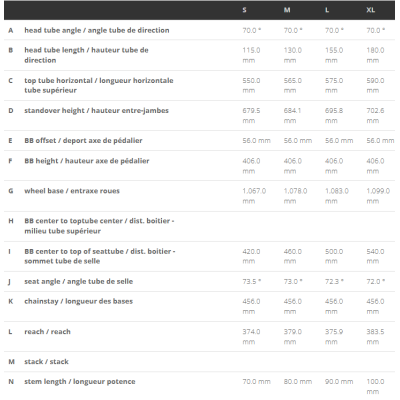Click 'BB center to top of seattube' label
The height and width of the screenshot is (400, 400).
[100, 256]
